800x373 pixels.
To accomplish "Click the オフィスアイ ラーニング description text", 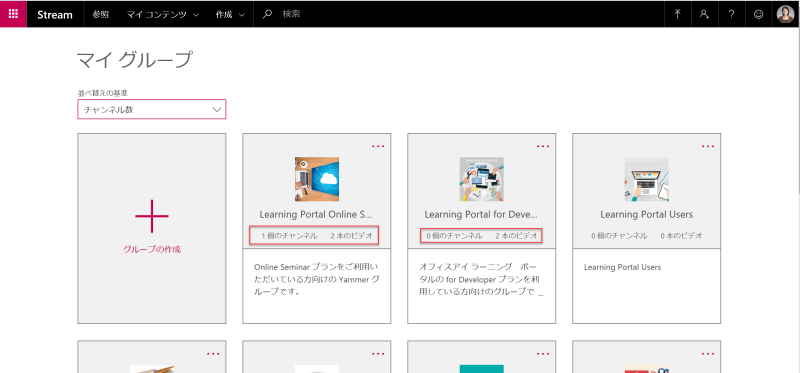I will point(481,280).
